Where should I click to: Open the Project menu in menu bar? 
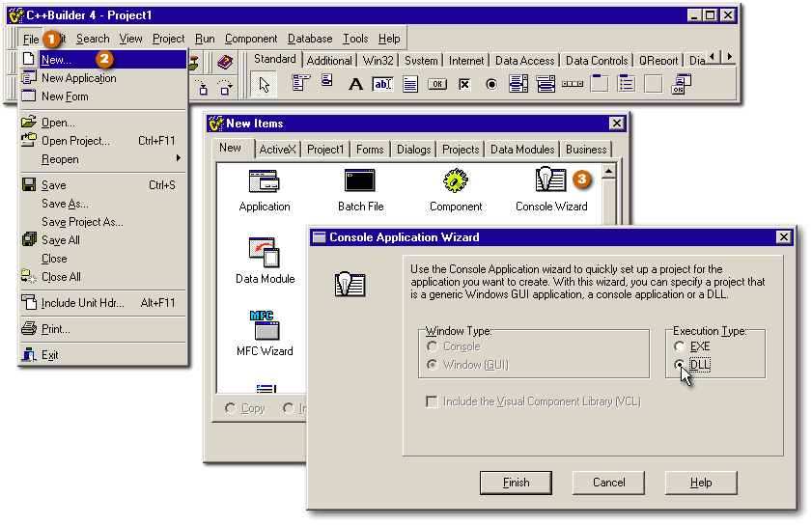[x=168, y=39]
